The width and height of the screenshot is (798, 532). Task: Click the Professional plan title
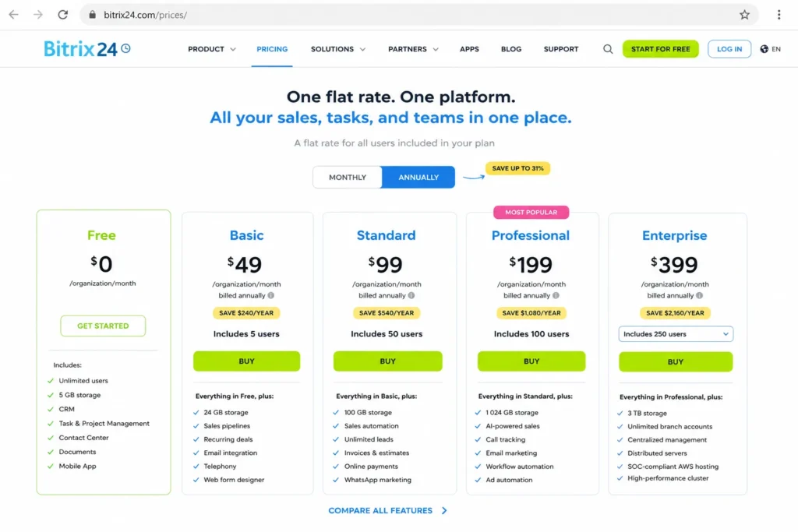tap(530, 235)
